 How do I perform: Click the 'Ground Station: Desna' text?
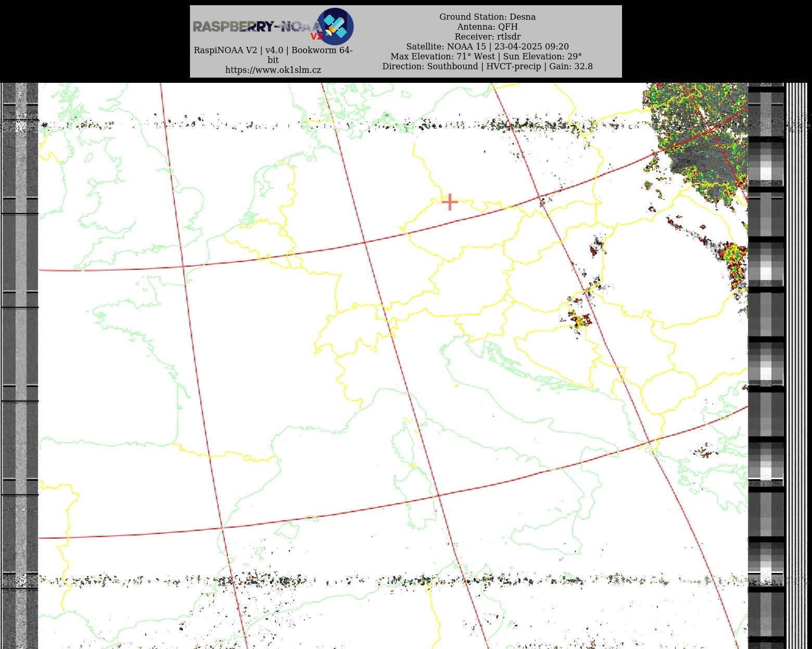[487, 17]
